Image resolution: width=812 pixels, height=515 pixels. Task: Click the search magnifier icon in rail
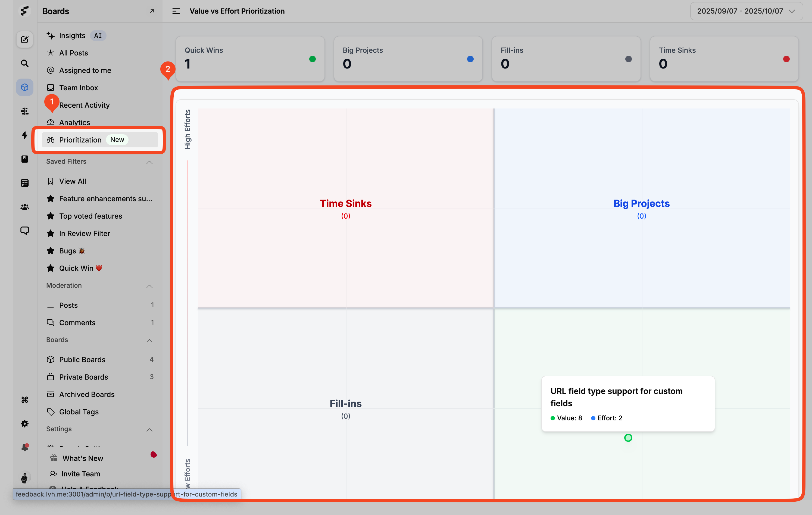tap(25, 63)
